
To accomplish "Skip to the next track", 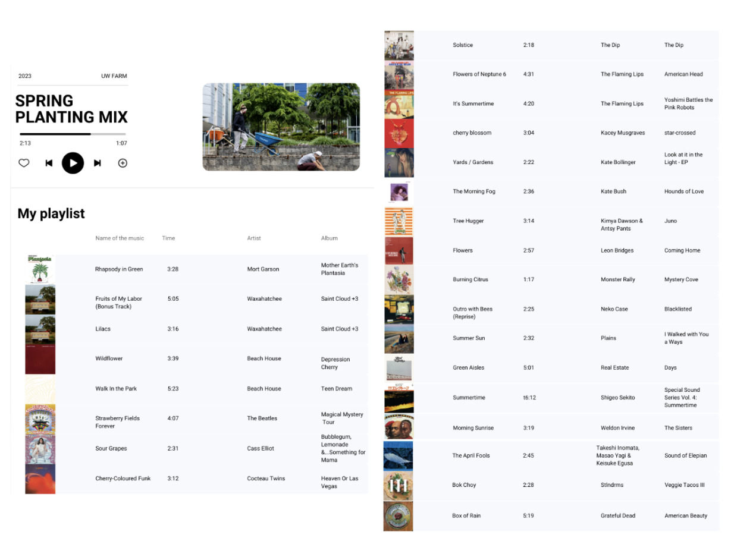I will tap(98, 163).
